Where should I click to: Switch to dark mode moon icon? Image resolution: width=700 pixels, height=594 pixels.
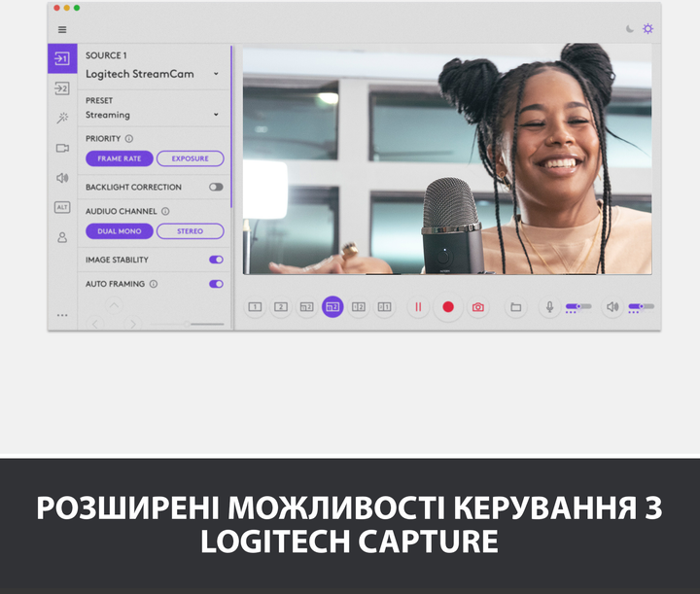tap(629, 29)
